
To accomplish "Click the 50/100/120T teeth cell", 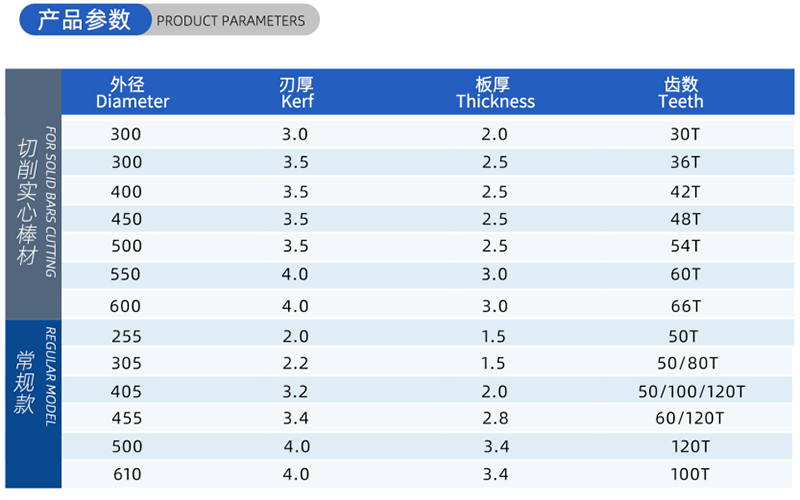I will click(x=691, y=390).
